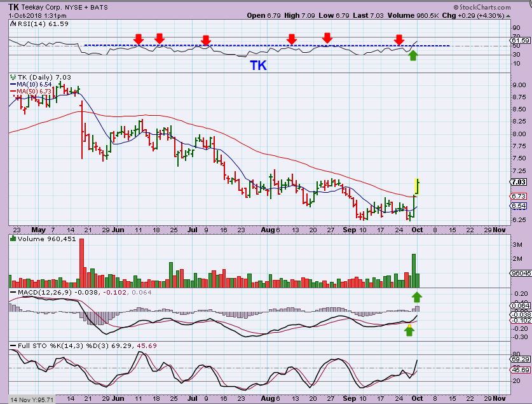The width and height of the screenshot is (532, 404).
Task: Click the 3M volume axis label
Action: click(518, 245)
